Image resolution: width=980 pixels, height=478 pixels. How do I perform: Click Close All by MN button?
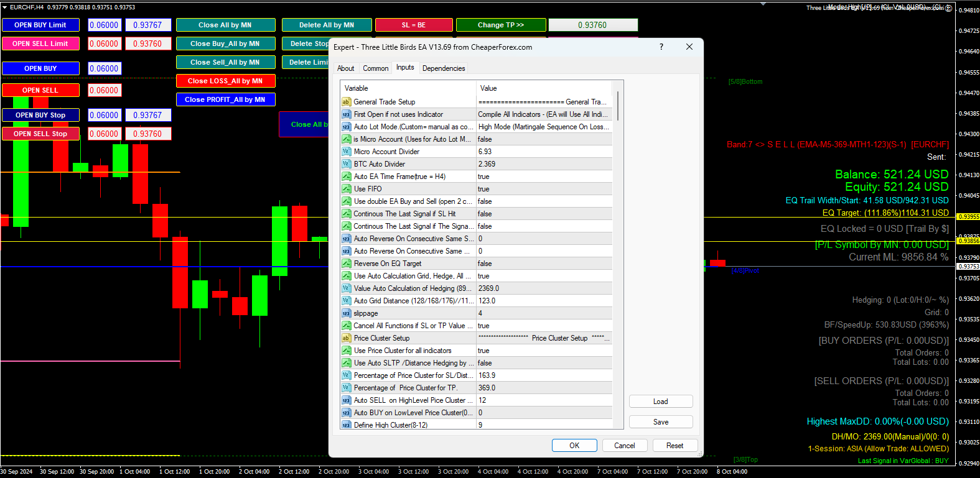click(225, 25)
